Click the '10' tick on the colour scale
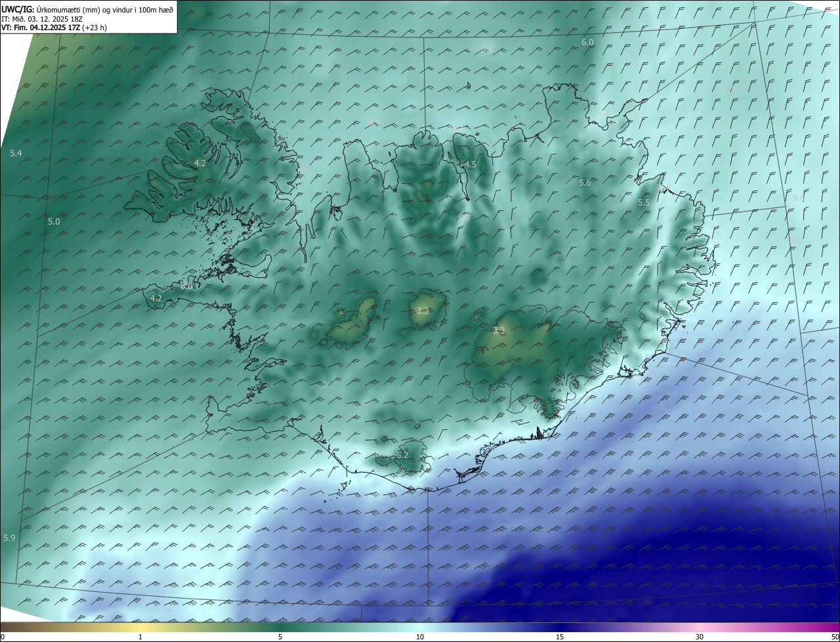The image size is (840, 642). pyautogui.click(x=420, y=637)
